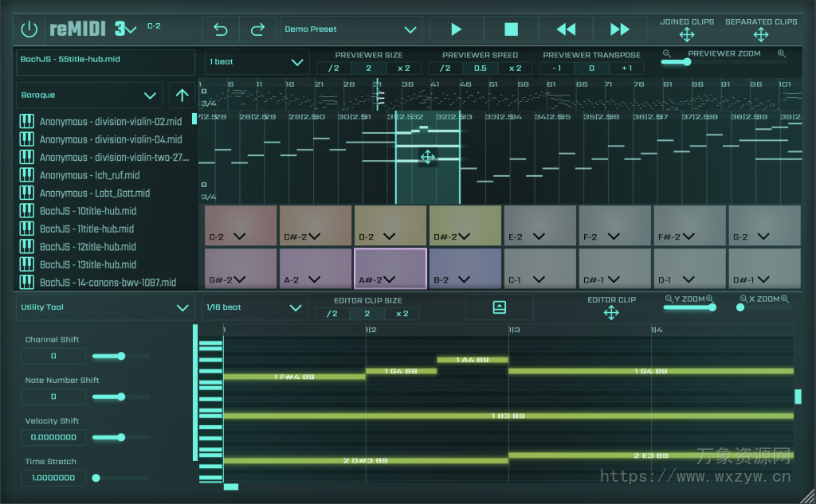Open the Utility Tool dropdown
Screen dimensions: 816x504
click(104, 307)
